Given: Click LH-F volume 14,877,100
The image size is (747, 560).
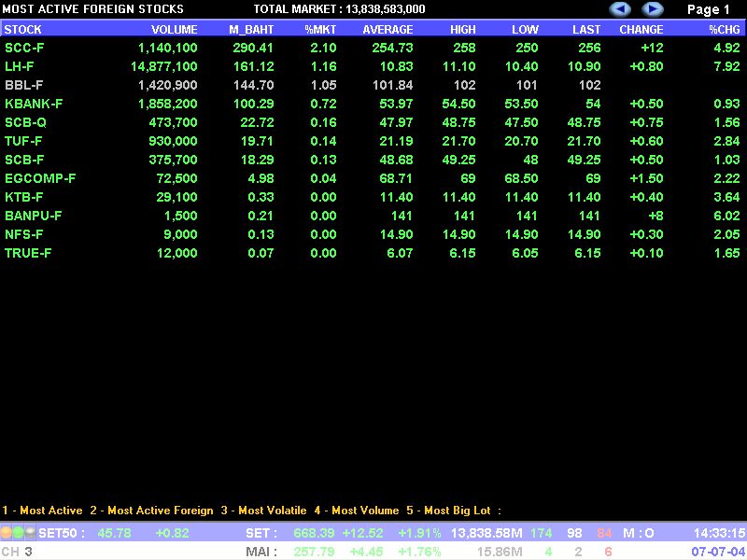Looking at the screenshot, I should click(164, 66).
